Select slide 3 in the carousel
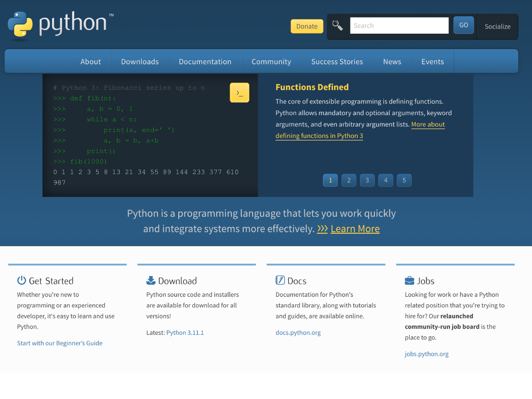 [367, 180]
